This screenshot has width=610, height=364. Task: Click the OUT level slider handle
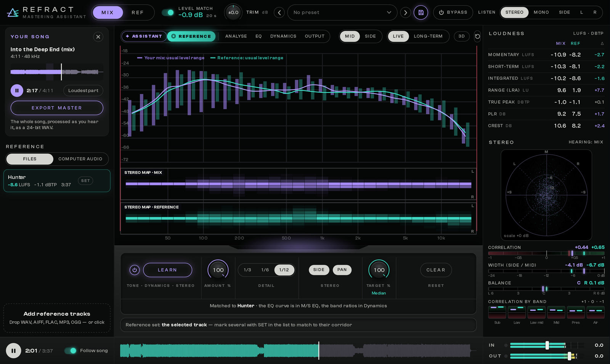click(x=569, y=356)
